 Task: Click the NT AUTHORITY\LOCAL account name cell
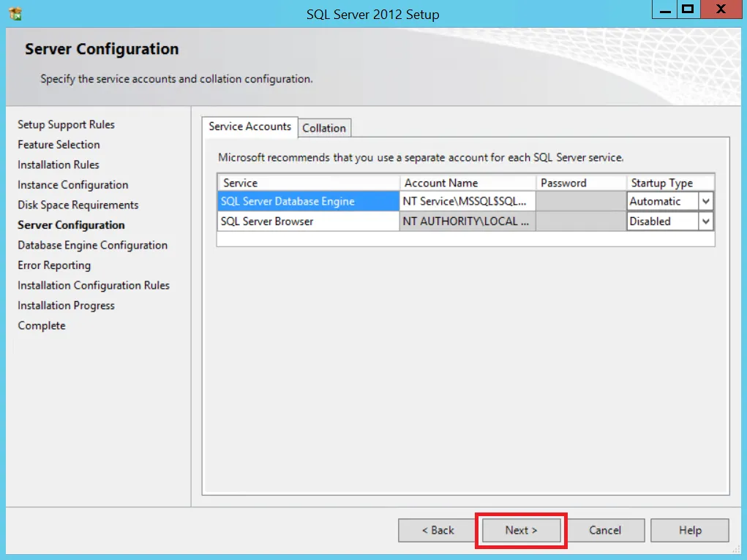(x=468, y=222)
